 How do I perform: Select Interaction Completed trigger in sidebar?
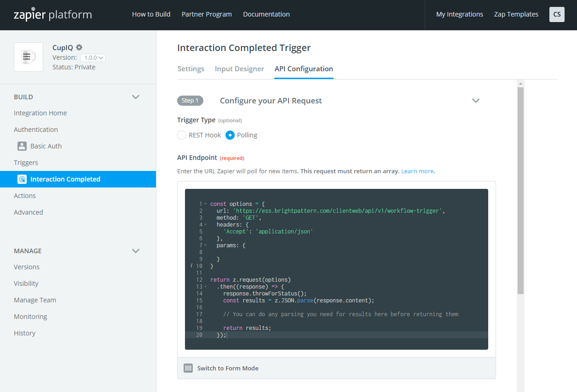(x=78, y=179)
